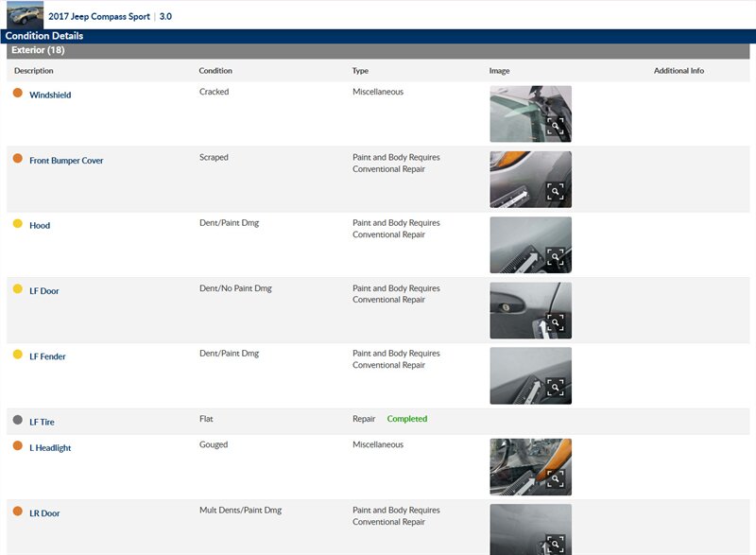The width and height of the screenshot is (756, 555).
Task: Click the gray LF Tire status dot
Action: (x=18, y=420)
